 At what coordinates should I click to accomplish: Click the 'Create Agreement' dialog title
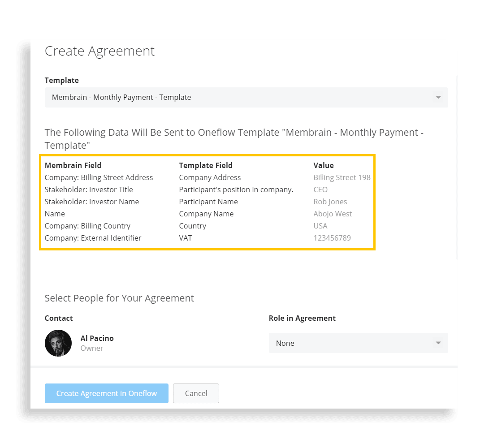tap(99, 51)
